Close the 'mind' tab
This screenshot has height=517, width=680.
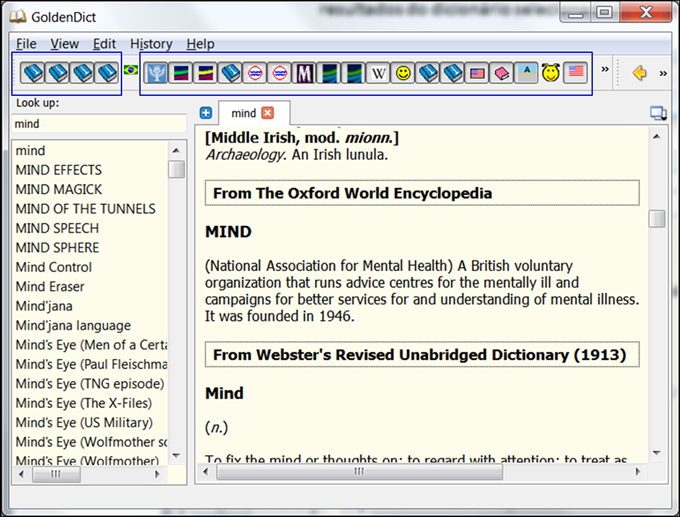(268, 113)
